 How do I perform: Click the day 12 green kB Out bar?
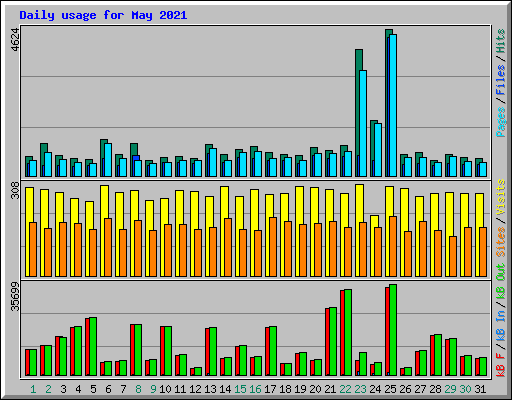click(x=198, y=372)
